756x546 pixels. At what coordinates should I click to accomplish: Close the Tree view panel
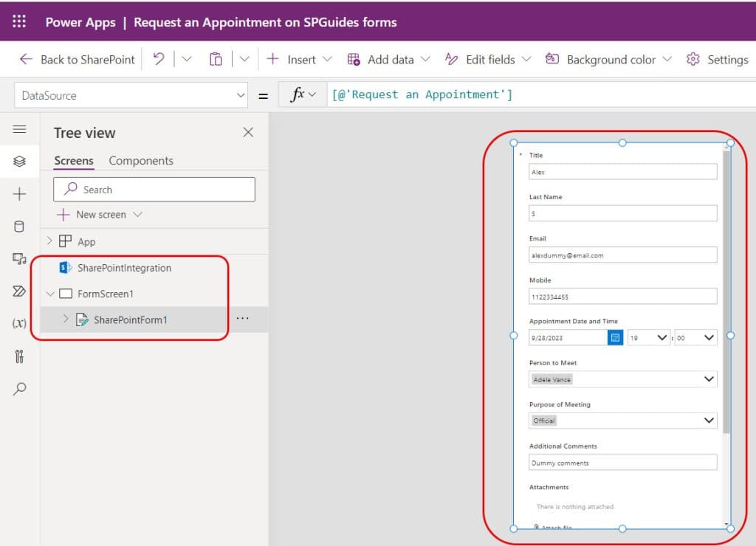[x=248, y=132]
